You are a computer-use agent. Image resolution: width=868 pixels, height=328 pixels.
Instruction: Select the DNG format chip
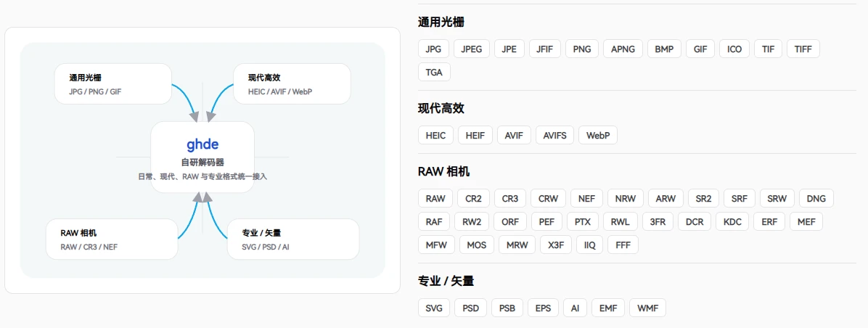point(816,198)
